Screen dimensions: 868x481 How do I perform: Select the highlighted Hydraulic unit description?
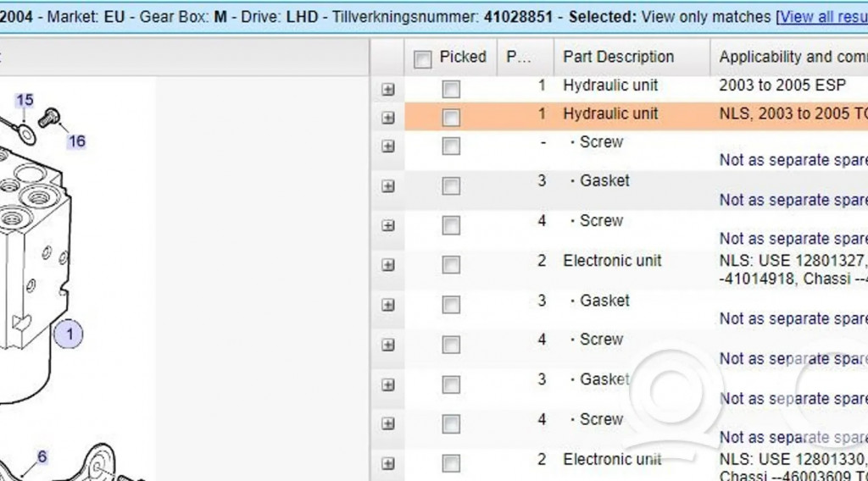[x=610, y=113]
